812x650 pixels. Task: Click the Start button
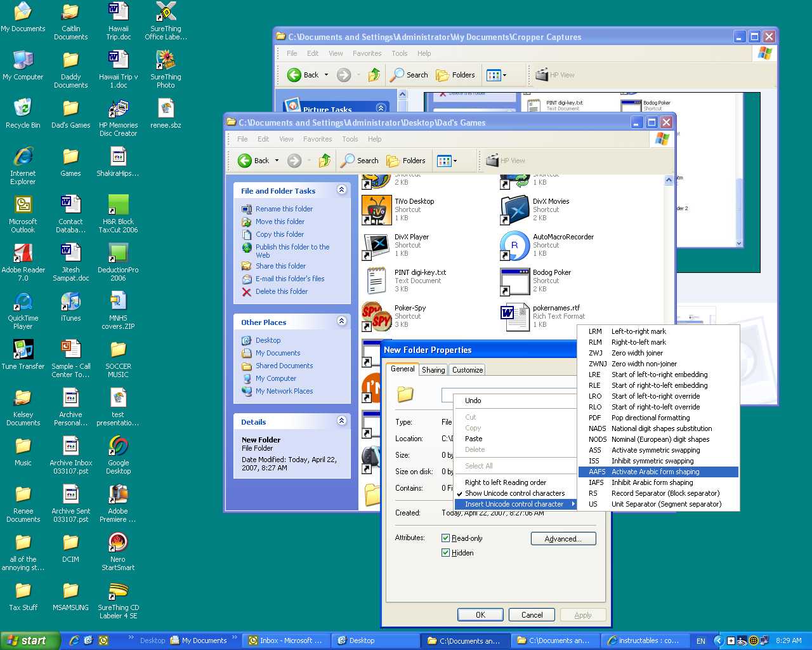(29, 640)
